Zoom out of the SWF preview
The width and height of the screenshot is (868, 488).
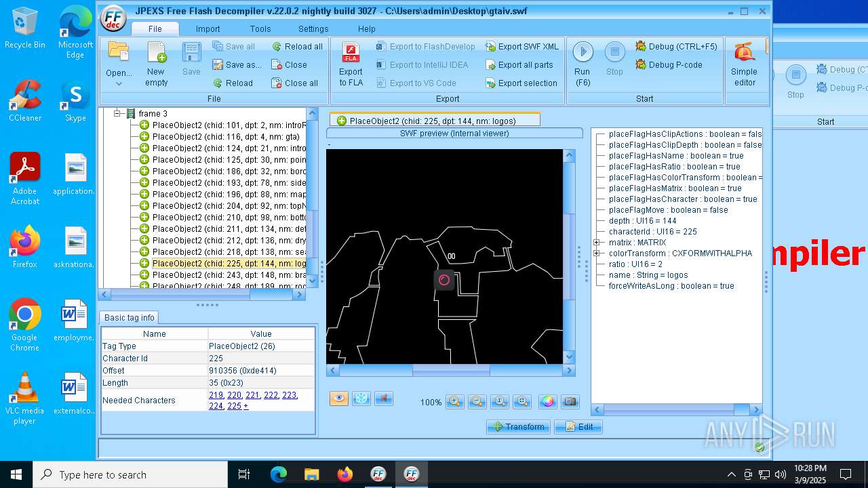pyautogui.click(x=477, y=402)
